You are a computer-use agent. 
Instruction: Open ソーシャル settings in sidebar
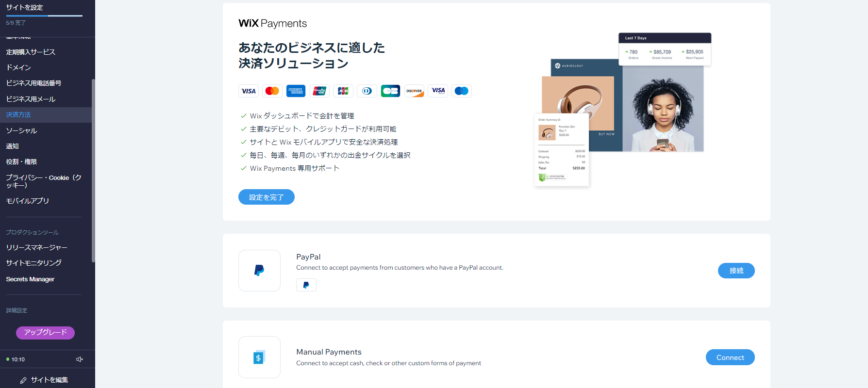(21, 130)
